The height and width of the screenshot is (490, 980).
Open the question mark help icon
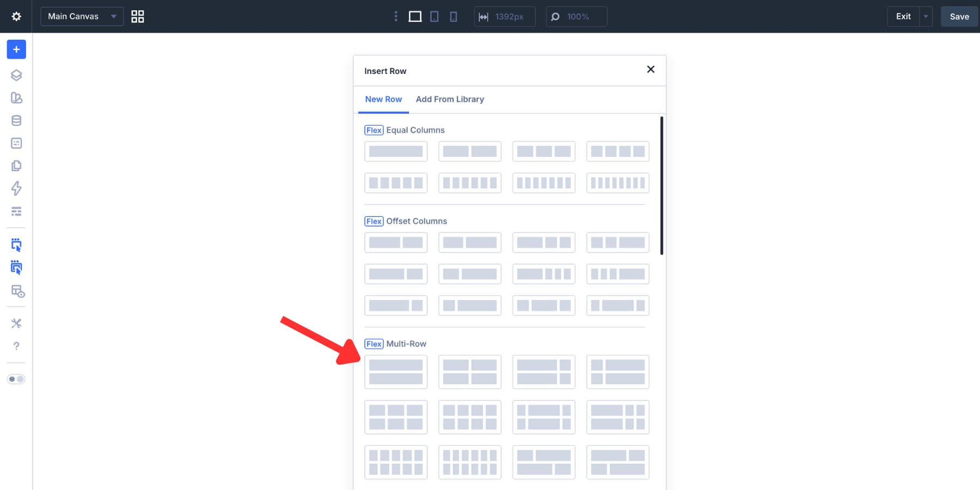[16, 346]
